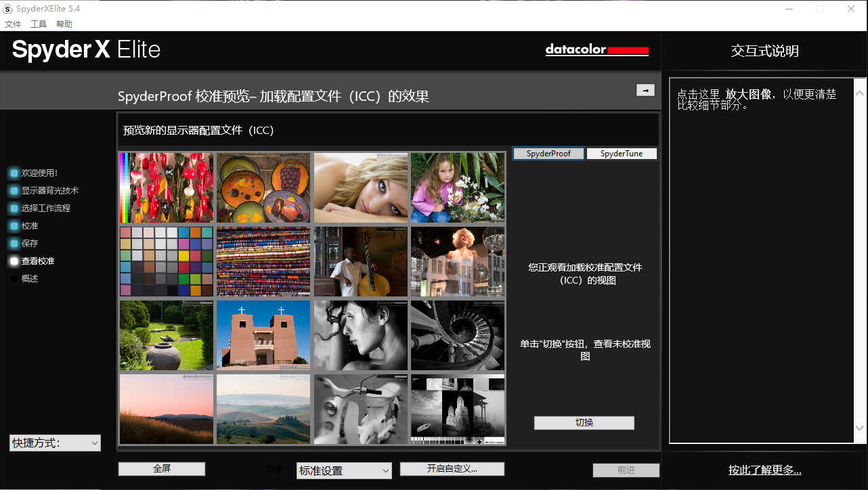The width and height of the screenshot is (868, 490).
Task: Click the spiral staircase thumbnail
Action: tap(458, 335)
